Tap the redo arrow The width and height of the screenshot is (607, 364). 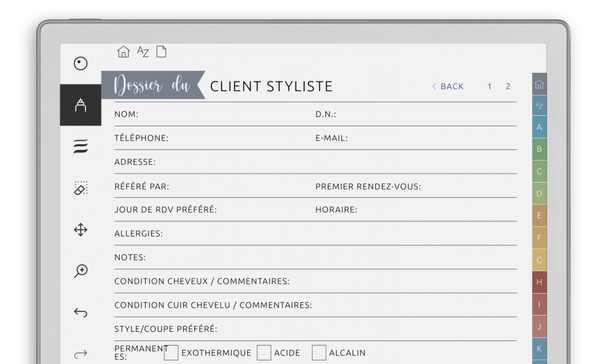(x=81, y=354)
